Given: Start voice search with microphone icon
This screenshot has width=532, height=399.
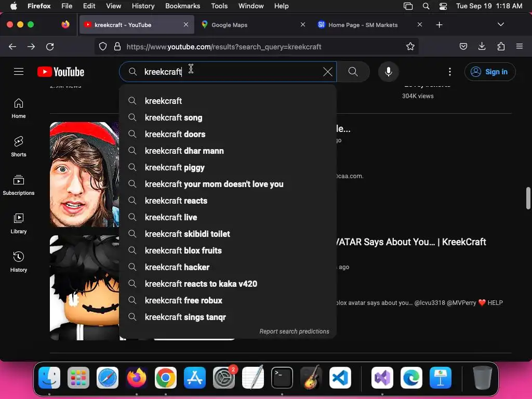Looking at the screenshot, I should pyautogui.click(x=389, y=72).
